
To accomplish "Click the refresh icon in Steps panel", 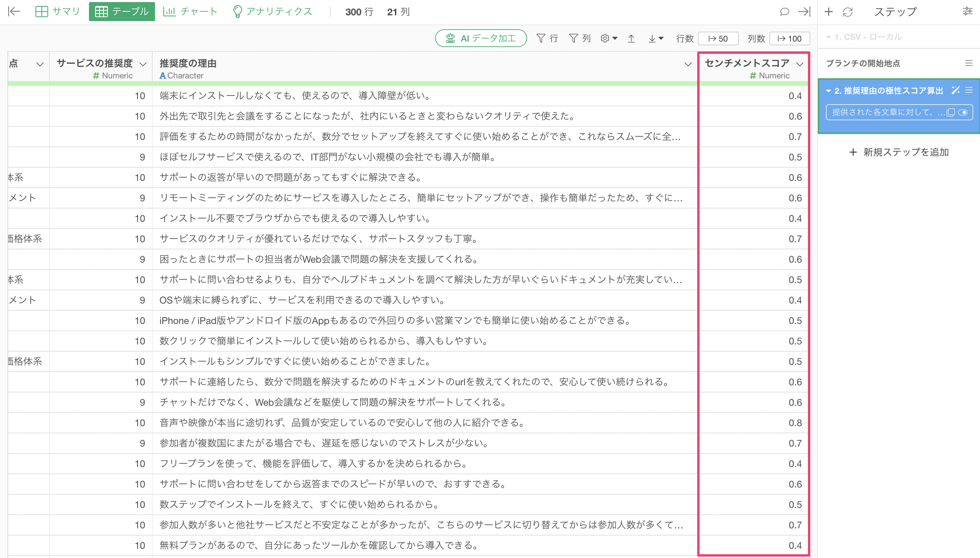I will [847, 12].
